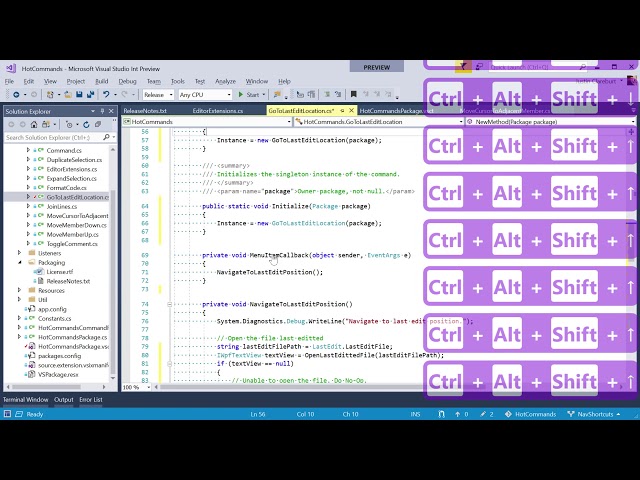Image resolution: width=640 pixels, height=480 pixels.
Task: Click the Save icon in toolbar
Action: pyautogui.click(x=79, y=95)
